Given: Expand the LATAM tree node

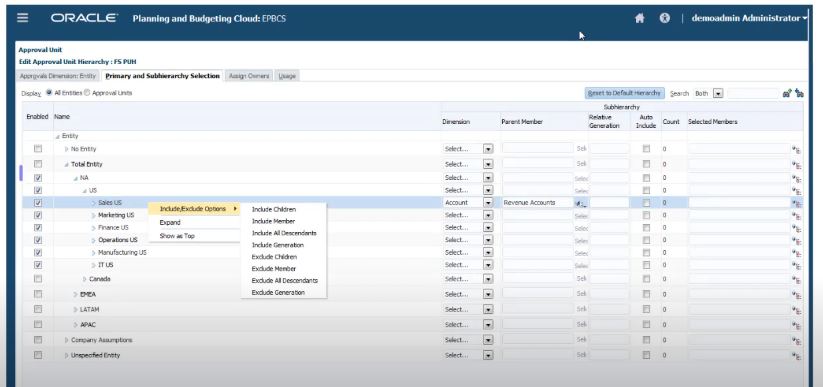Looking at the screenshot, I should pos(76,310).
